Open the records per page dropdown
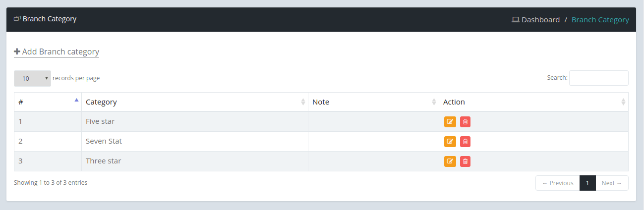Screen dimensions: 644x210 click(32, 78)
